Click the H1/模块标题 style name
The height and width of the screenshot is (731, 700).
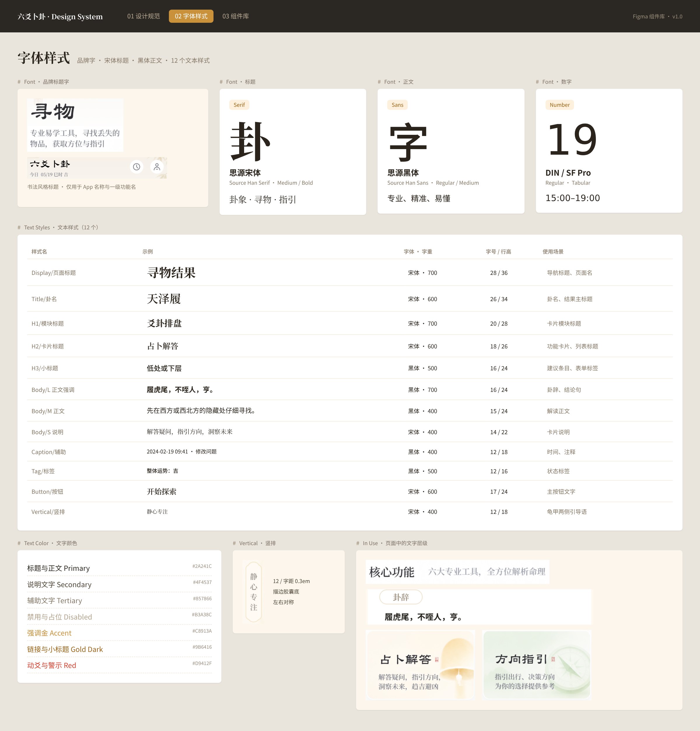pos(48,323)
